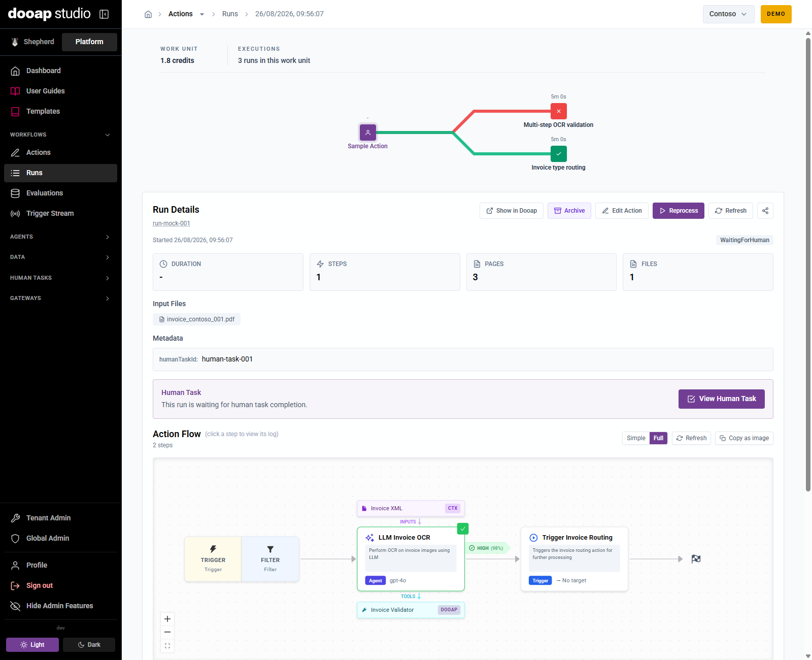The image size is (812, 660).
Task: Open the Profile page
Action: pyautogui.click(x=60, y=565)
